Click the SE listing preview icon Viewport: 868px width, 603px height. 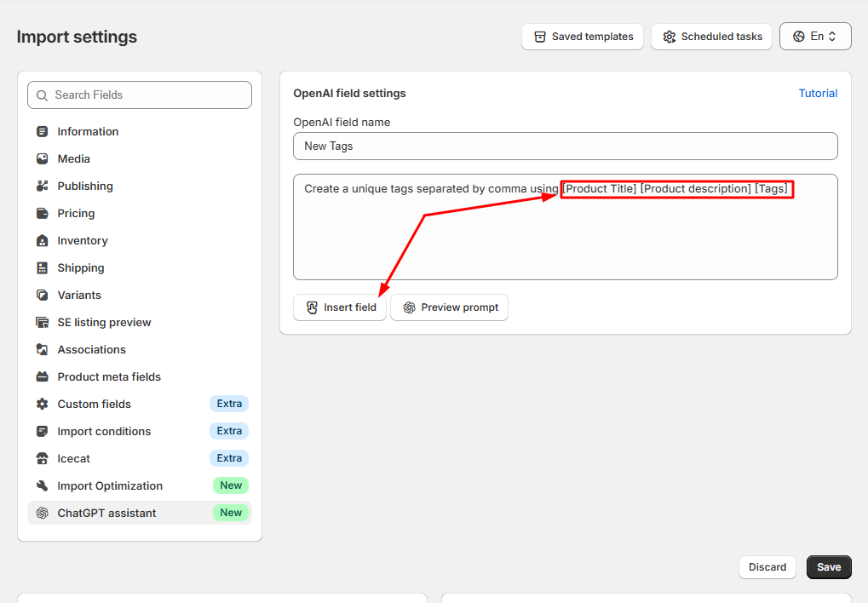click(x=42, y=322)
